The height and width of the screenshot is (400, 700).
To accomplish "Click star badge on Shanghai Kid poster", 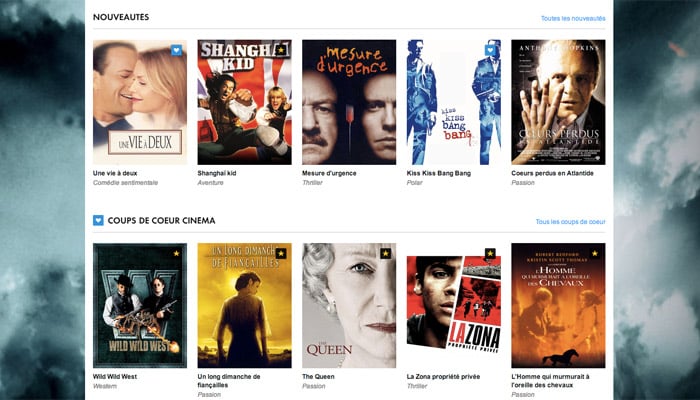I will 281,50.
